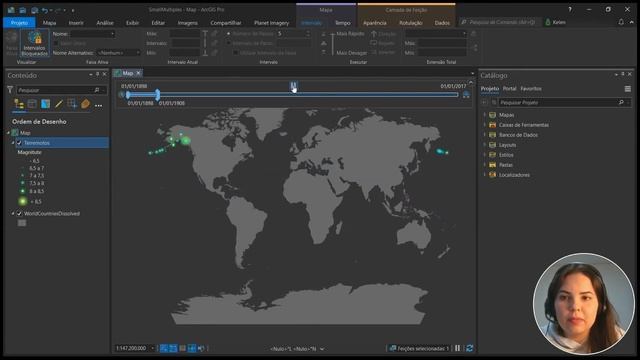Image resolution: width=640 pixels, height=360 pixels.
Task: Open the Projeto ribbon tab
Action: coord(19,23)
